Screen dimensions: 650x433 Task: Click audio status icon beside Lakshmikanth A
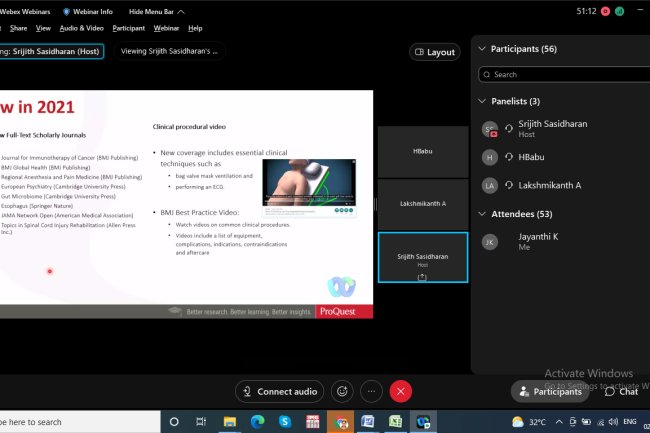[x=509, y=185]
